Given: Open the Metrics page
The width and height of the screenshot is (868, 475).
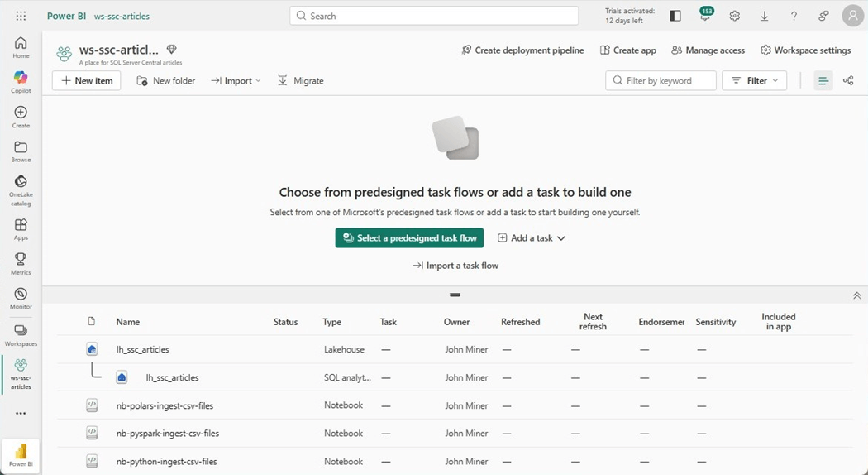Looking at the screenshot, I should tap(21, 263).
